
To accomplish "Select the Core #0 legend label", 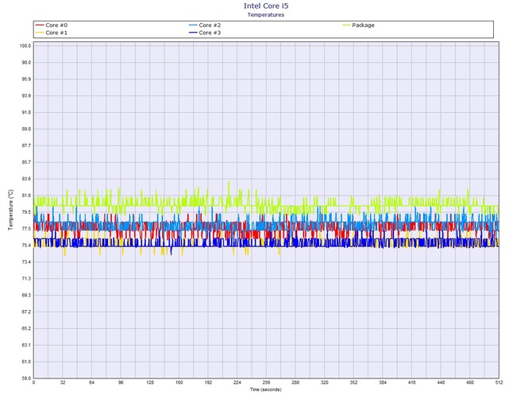I will point(56,25).
